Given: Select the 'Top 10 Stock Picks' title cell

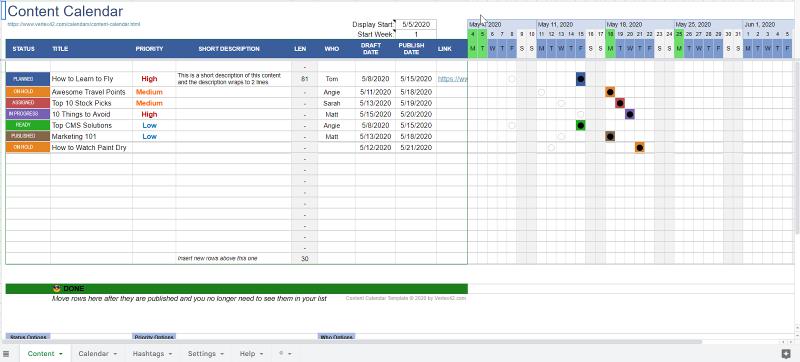Looking at the screenshot, I should [91, 103].
